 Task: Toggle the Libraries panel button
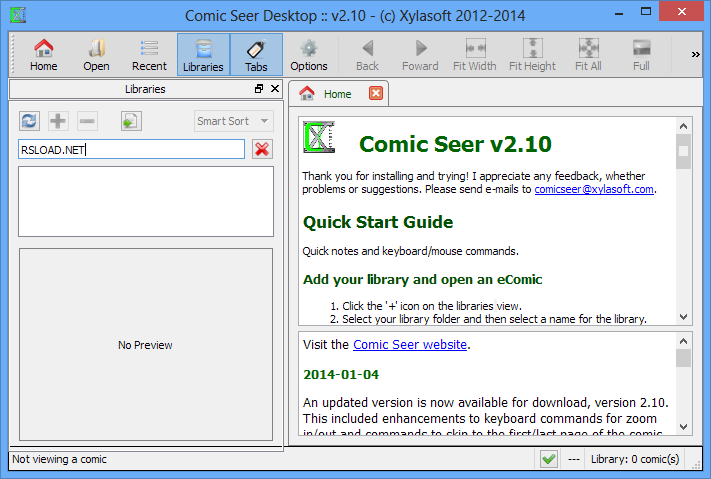pos(203,54)
